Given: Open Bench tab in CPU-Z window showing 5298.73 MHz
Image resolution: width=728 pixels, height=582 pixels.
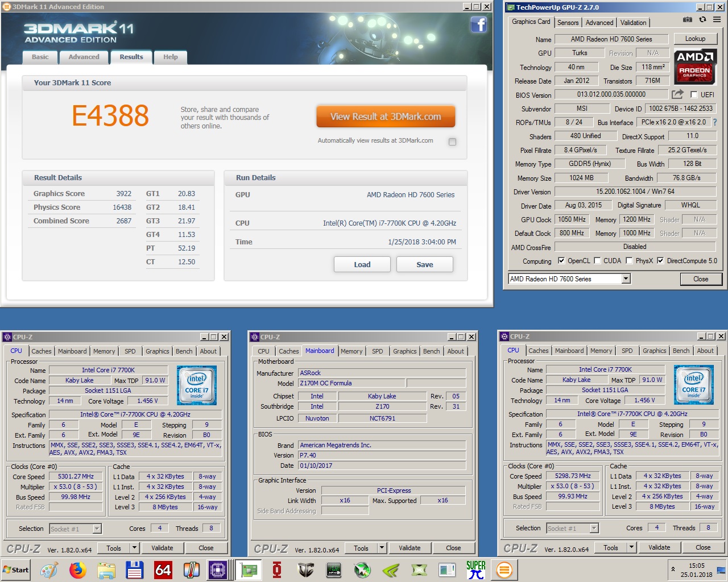Looking at the screenshot, I should [x=681, y=351].
